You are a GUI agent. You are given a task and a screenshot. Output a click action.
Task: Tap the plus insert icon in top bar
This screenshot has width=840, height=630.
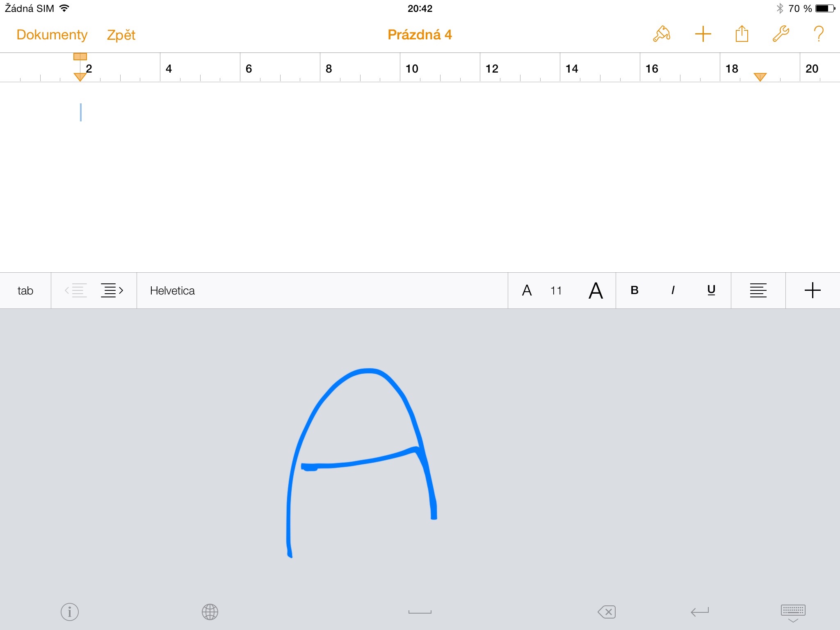coord(703,34)
